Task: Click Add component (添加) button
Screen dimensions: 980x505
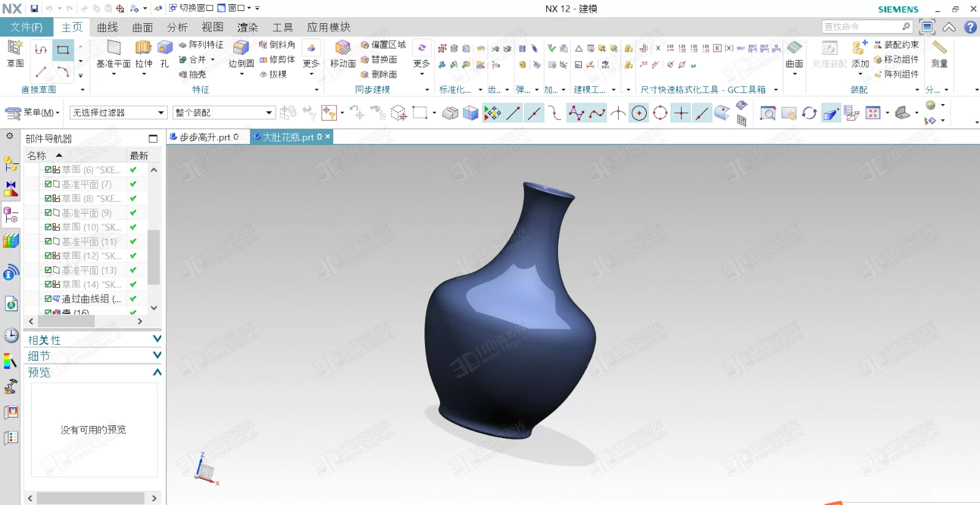Action: pos(860,55)
